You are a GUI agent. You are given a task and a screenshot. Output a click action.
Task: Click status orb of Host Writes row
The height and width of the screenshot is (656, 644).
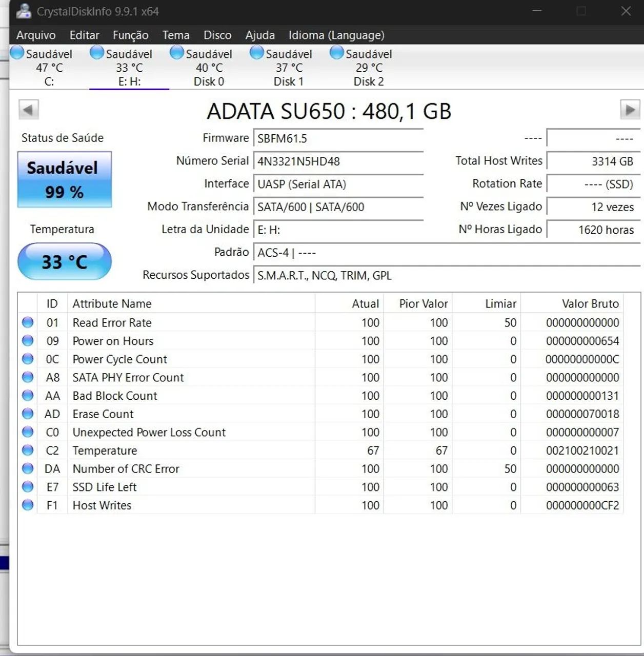tap(28, 505)
